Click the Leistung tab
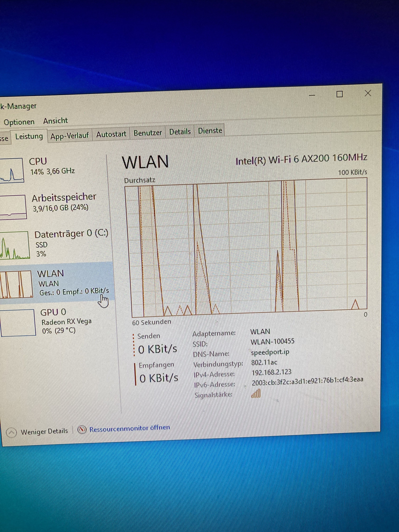 pos(29,137)
